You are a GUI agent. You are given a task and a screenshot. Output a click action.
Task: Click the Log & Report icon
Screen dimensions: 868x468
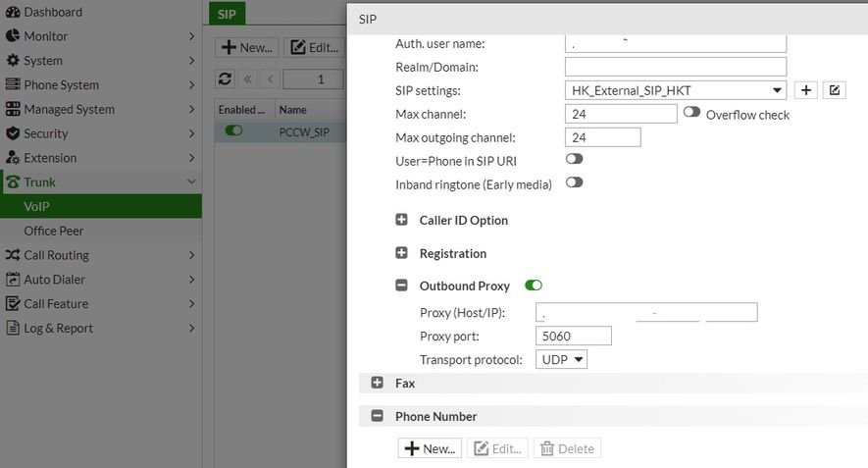tap(13, 329)
